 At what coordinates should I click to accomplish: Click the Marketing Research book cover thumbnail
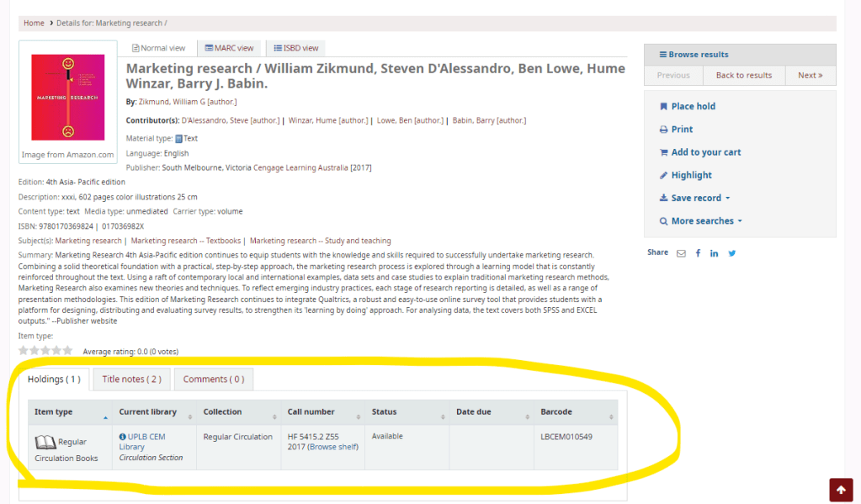[x=67, y=97]
